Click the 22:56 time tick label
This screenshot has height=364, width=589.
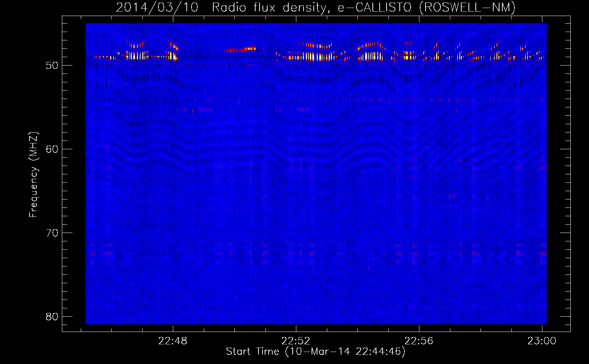click(x=419, y=341)
